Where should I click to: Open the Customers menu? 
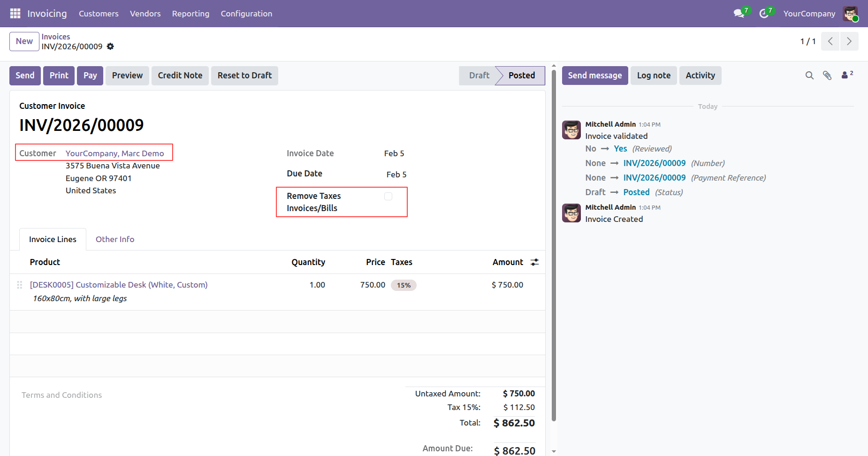(x=99, y=14)
